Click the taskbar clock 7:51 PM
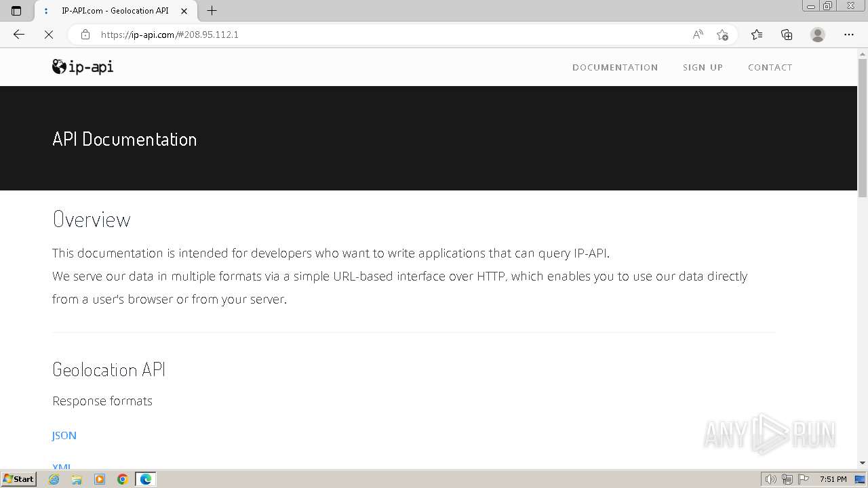 pos(833,479)
